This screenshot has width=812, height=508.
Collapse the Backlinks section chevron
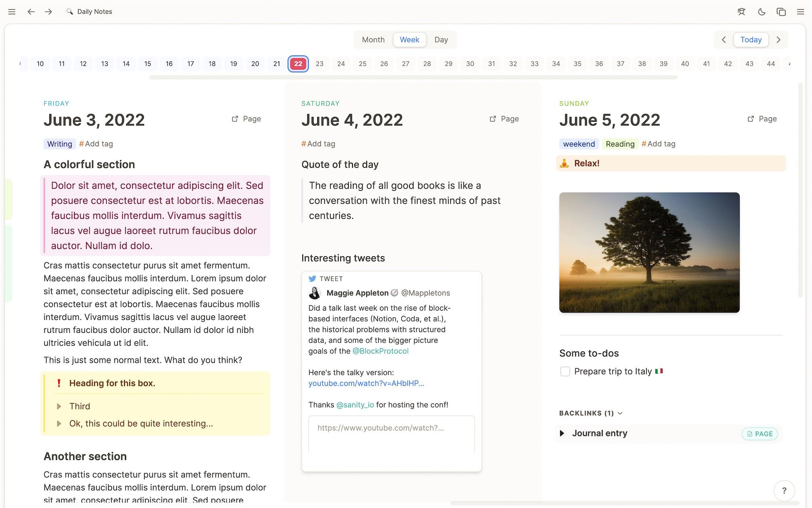[x=620, y=413]
